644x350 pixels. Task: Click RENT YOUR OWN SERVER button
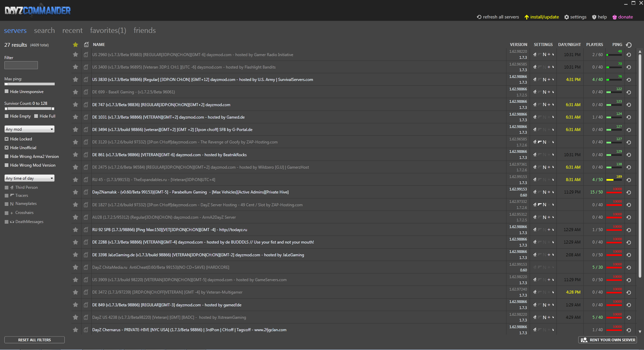(x=608, y=340)
